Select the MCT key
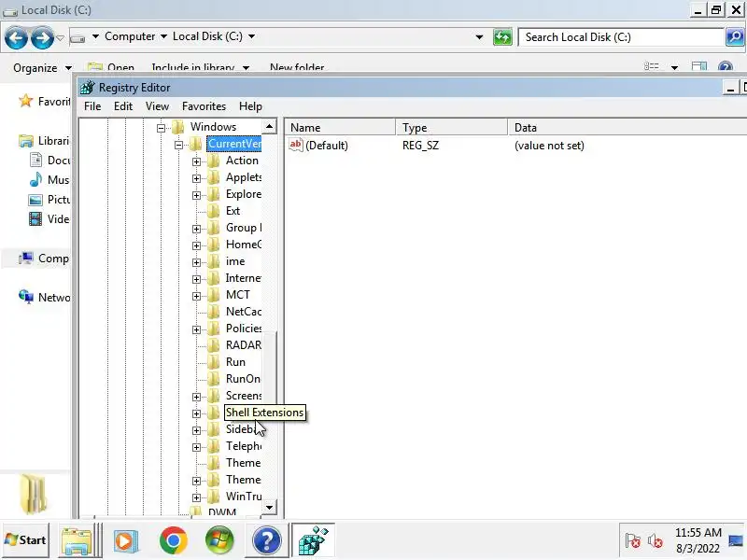This screenshot has width=747, height=560. (x=238, y=295)
